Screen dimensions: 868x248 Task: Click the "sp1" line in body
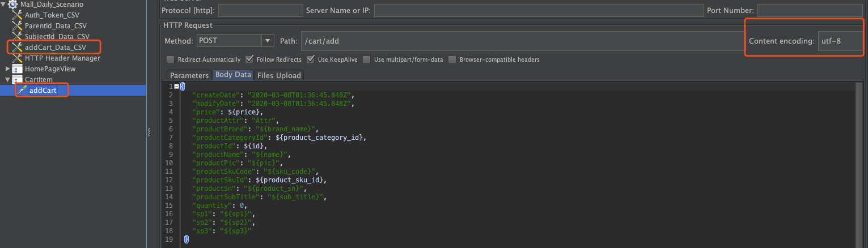point(225,214)
